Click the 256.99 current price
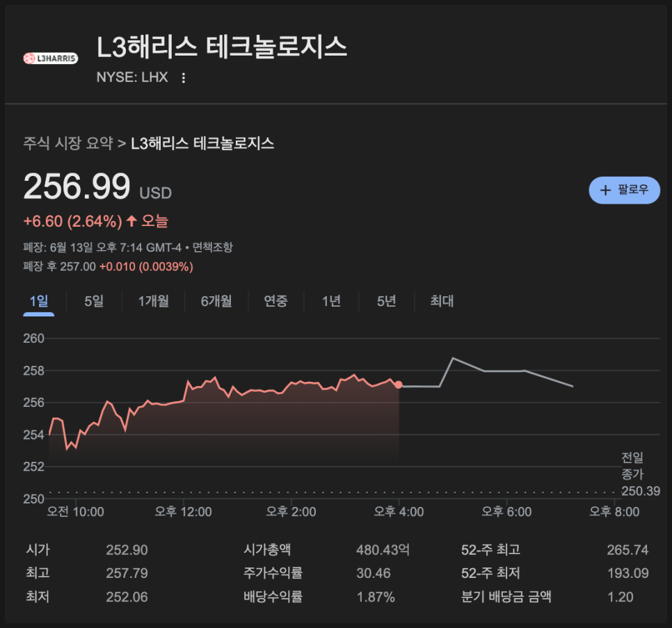672x628 pixels. tap(77, 186)
